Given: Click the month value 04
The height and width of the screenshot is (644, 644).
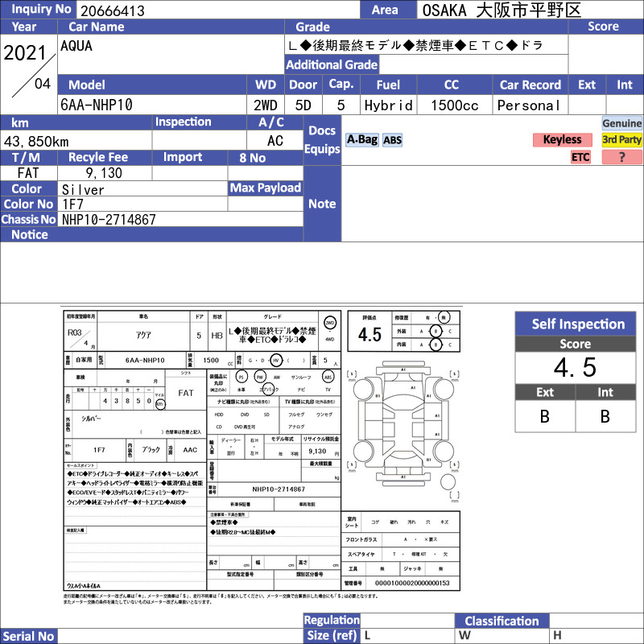Looking at the screenshot, I should tap(43, 84).
